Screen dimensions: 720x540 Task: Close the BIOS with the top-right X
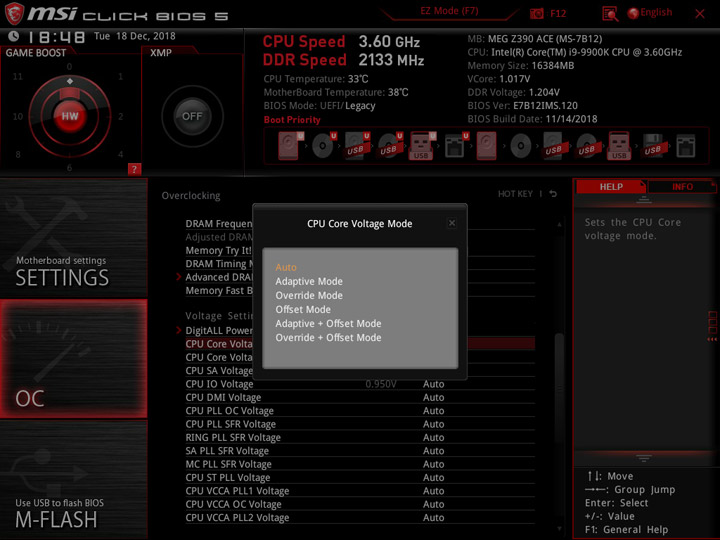coord(700,14)
